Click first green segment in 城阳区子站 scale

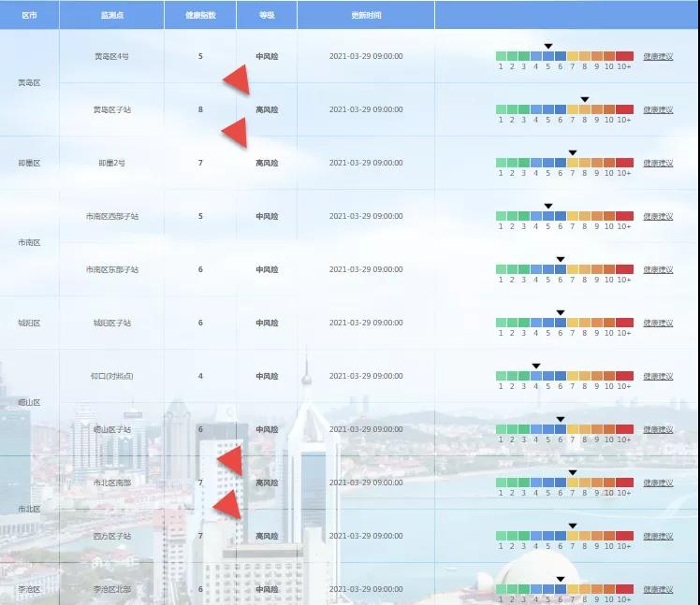click(x=502, y=323)
